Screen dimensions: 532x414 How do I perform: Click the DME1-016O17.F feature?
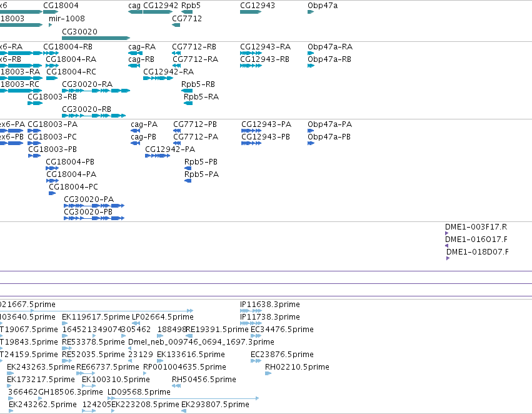coord(476,240)
